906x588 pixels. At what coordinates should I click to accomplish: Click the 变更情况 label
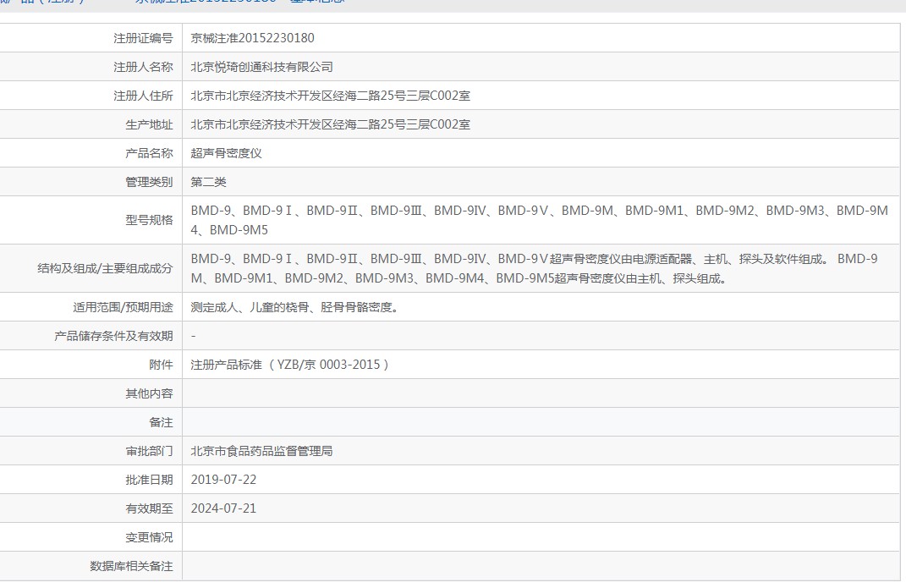(149, 538)
